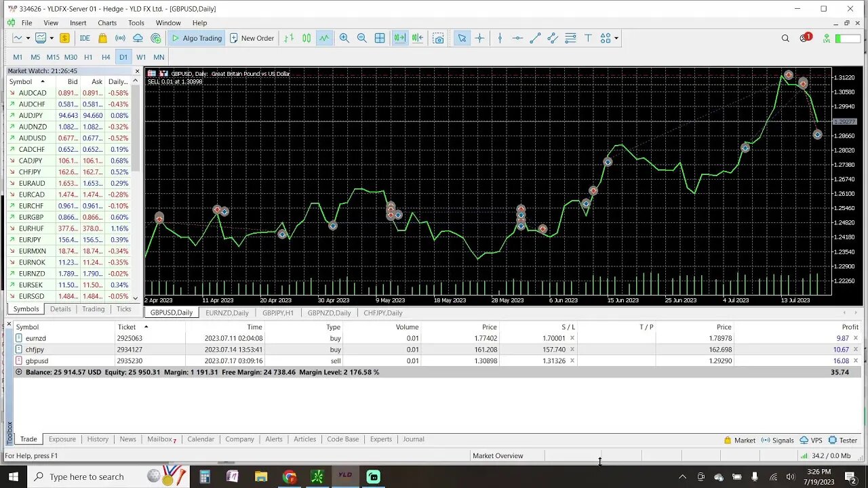868x488 pixels.
Task: Switch to GBPJPY,H1 chart tab
Action: coord(278,313)
